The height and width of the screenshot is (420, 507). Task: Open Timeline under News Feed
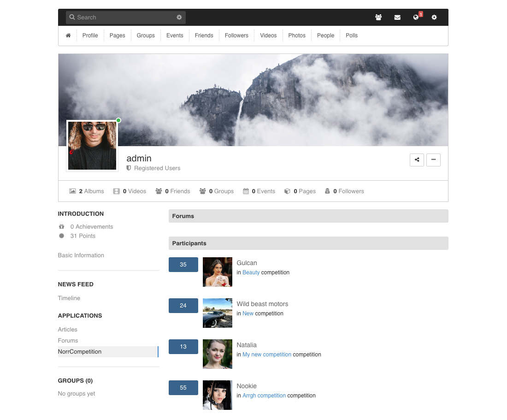point(69,298)
